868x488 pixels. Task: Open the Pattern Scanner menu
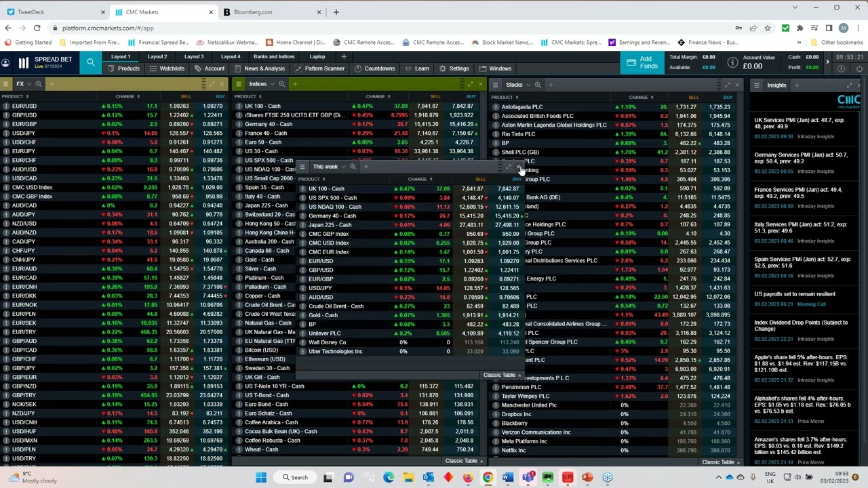320,68
